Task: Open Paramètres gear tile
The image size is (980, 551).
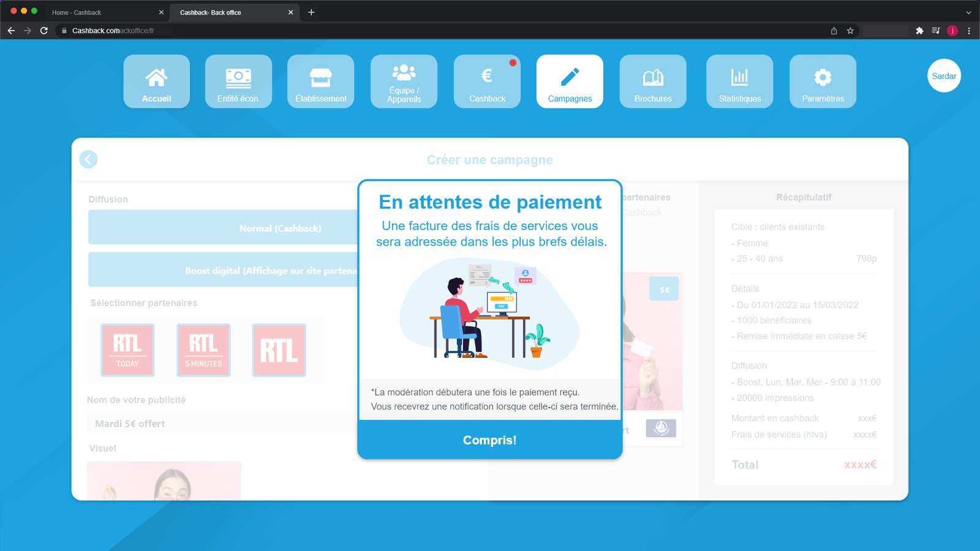Action: [x=823, y=81]
